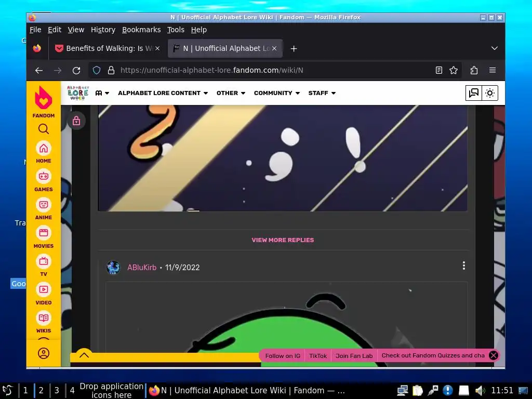This screenshot has height=399, width=532.
Task: Open the wiki discussions speech bubble icon
Action: [x=474, y=93]
